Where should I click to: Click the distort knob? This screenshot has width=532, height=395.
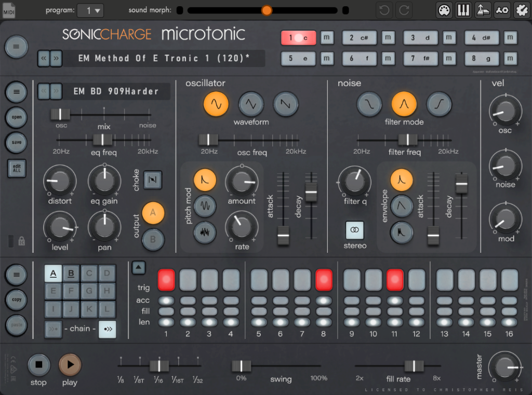click(x=59, y=181)
